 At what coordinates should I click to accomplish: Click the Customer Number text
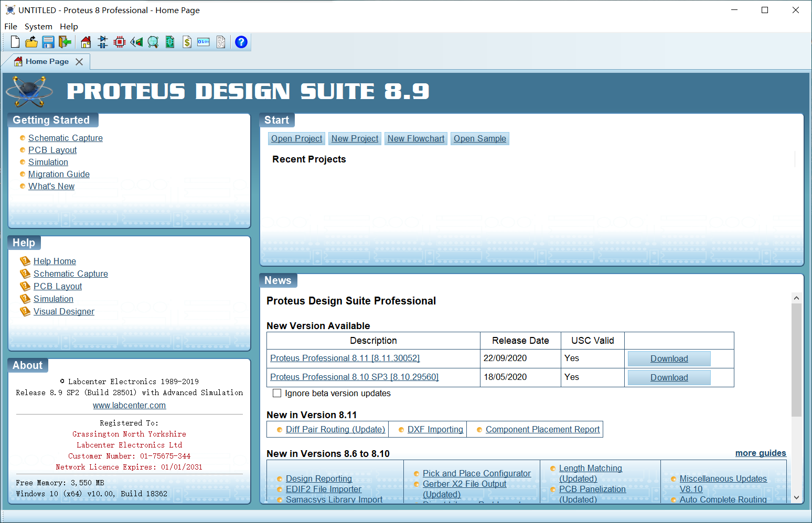pos(129,456)
